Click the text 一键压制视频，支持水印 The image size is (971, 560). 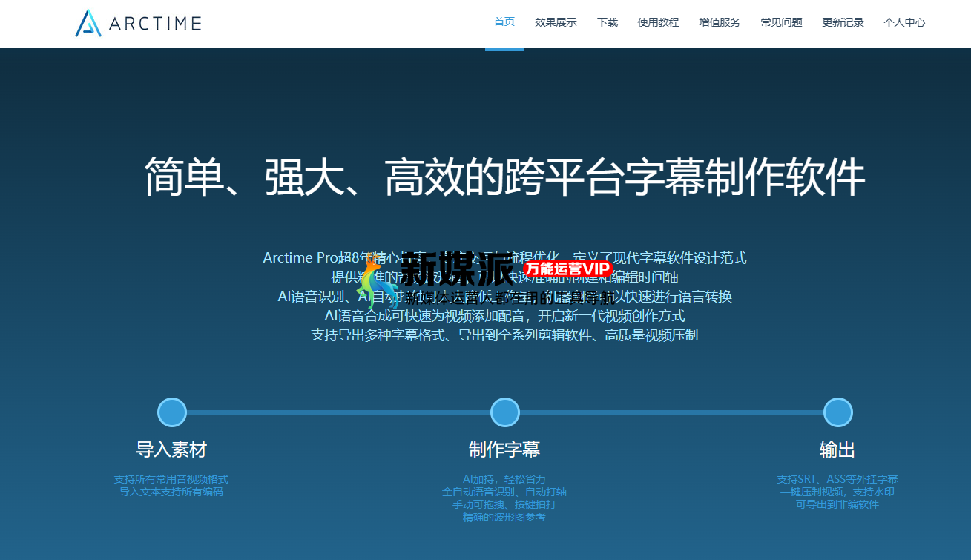pyautogui.click(x=837, y=492)
